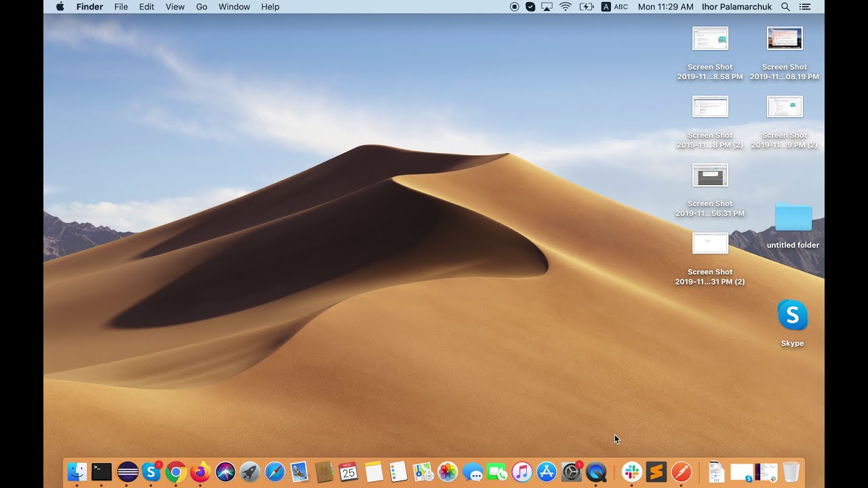Screen dimensions: 868x488
Task: Click the Ihor Palamarchuk user menu
Action: coord(737,7)
